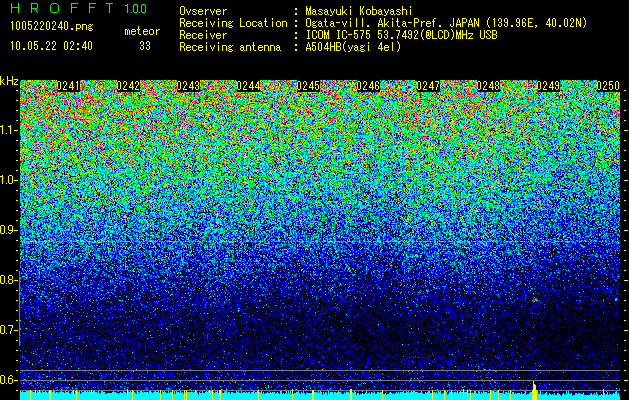Click the kHz axis unit label
This screenshot has height=400, width=629.
click(9, 81)
